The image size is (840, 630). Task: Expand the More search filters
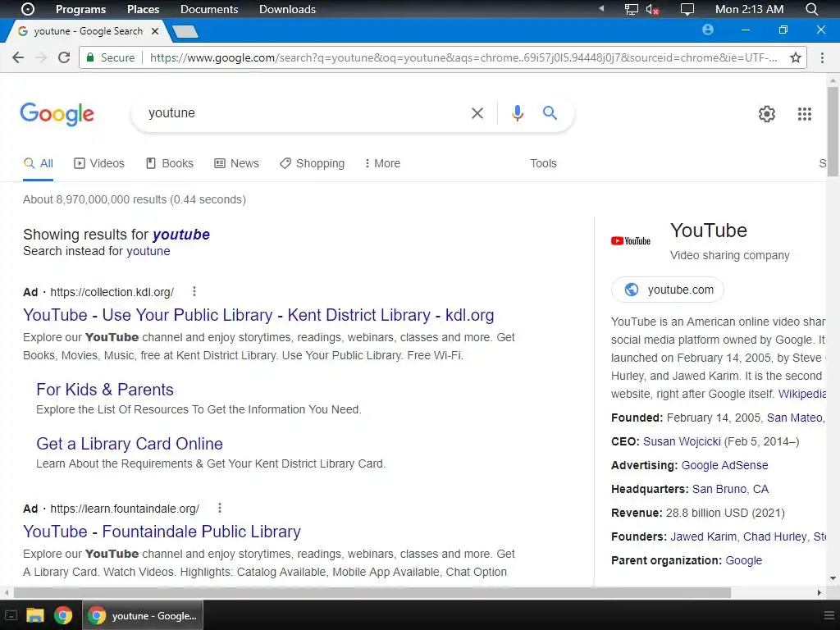pos(382,163)
